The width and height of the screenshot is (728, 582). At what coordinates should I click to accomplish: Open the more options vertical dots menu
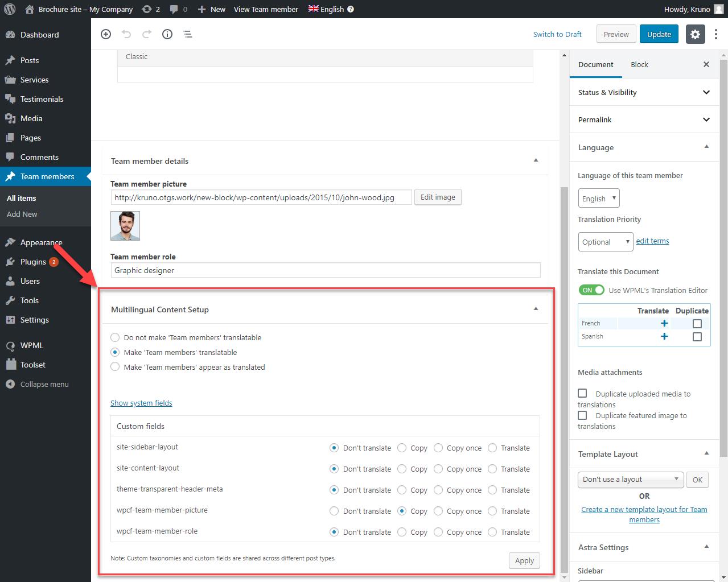click(x=716, y=34)
